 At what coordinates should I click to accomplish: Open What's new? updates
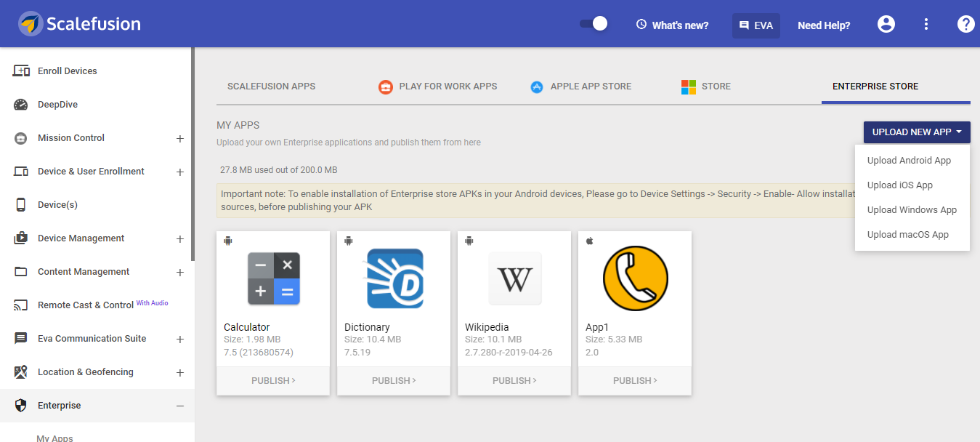point(680,25)
